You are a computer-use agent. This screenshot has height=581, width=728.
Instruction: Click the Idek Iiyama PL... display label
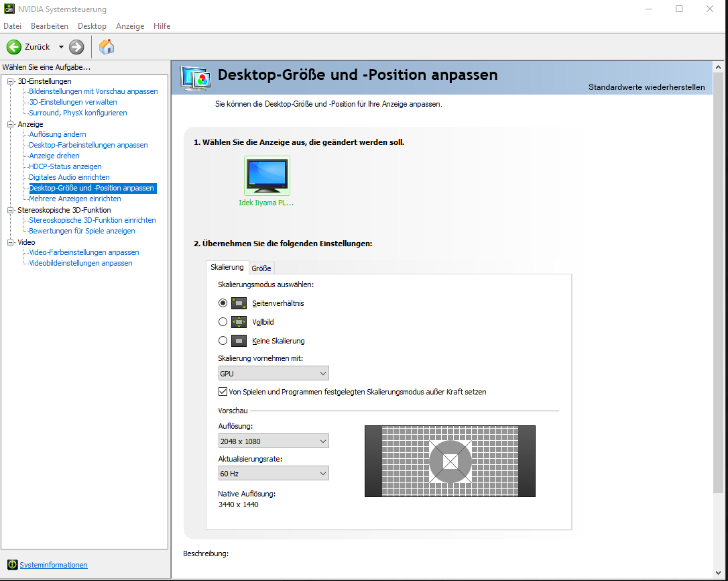(266, 203)
